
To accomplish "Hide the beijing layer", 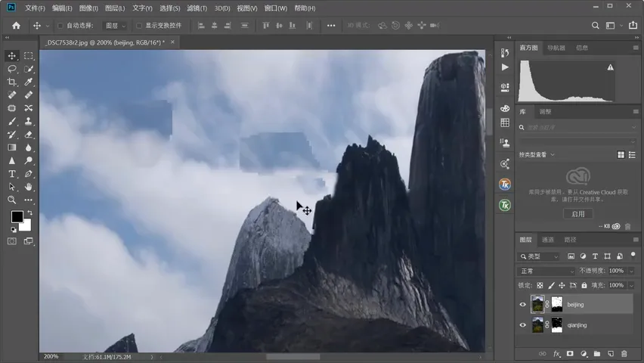I will [522, 305].
